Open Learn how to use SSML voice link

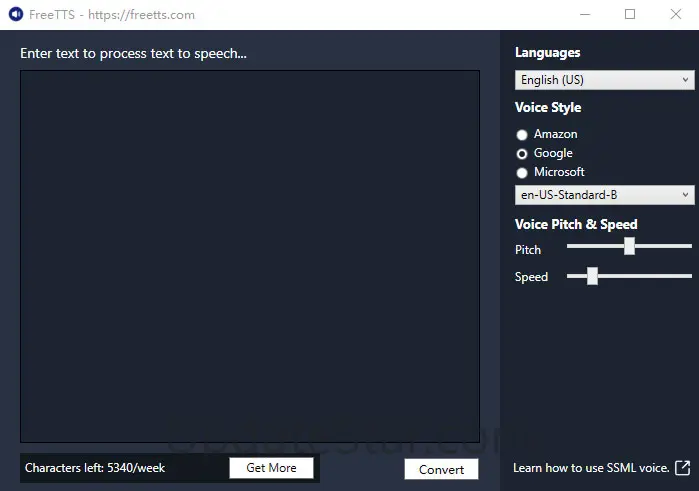(591, 468)
